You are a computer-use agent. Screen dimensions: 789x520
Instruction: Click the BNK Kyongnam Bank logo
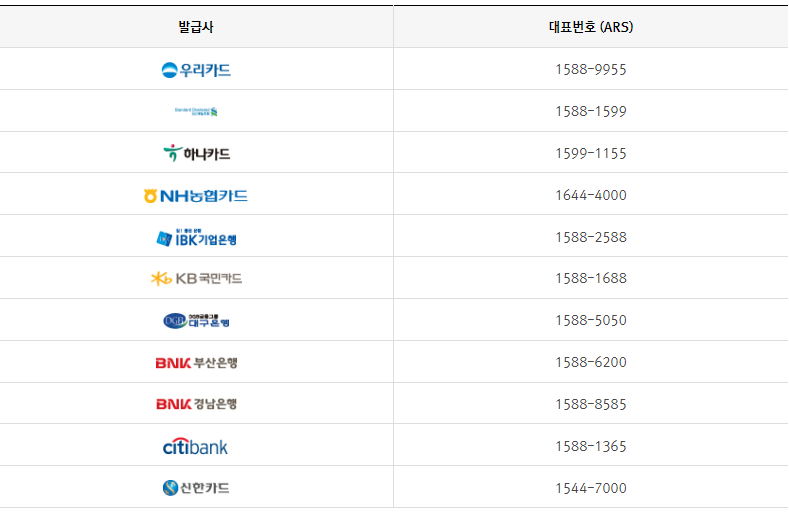click(196, 404)
